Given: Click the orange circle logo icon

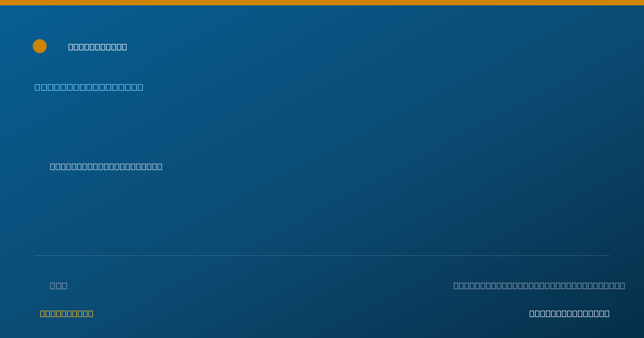Looking at the screenshot, I should [x=40, y=46].
